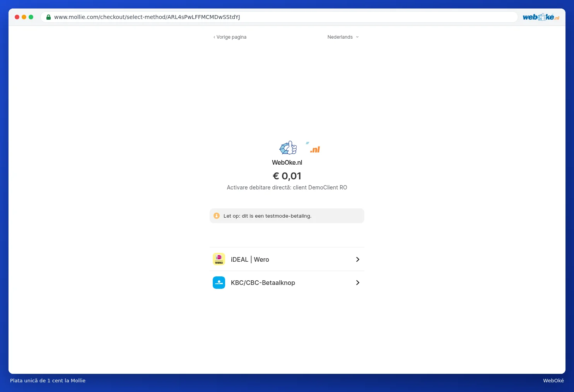Open iDEAL | Wero using its right arrow
The image size is (574, 392).
(x=358, y=259)
